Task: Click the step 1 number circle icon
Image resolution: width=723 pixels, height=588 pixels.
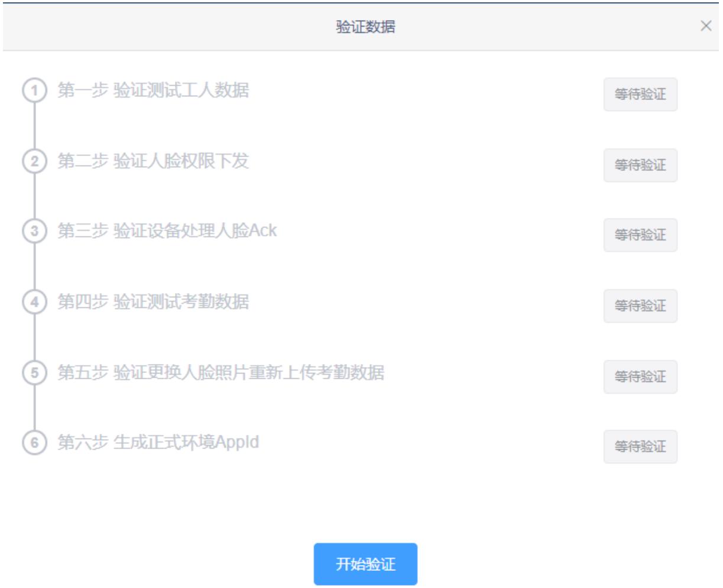Action: (34, 91)
